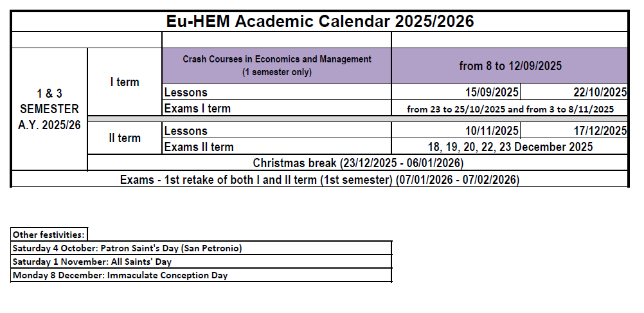Click the purple cell 'from 8 to 12/09/2025'

pos(510,66)
